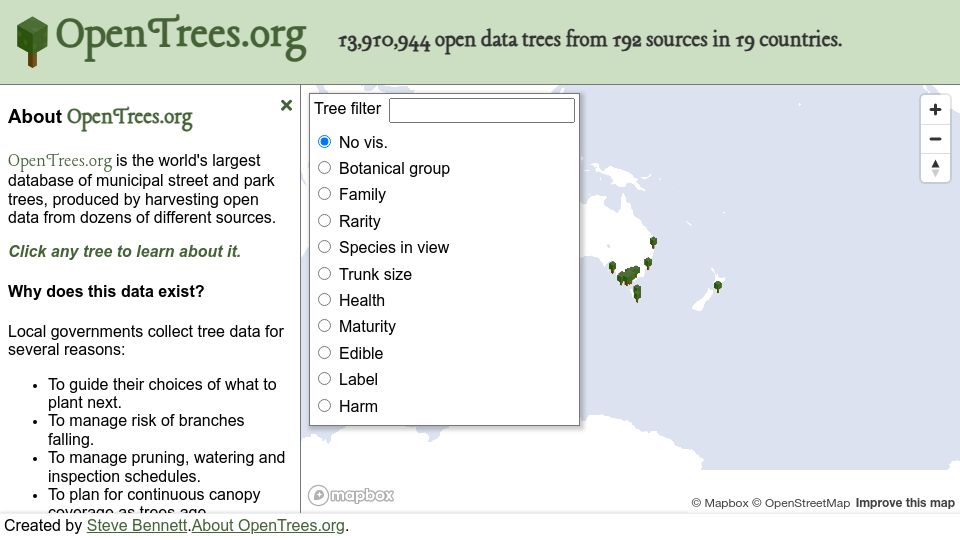
Task: Select the Harm radio option
Action: pos(324,406)
